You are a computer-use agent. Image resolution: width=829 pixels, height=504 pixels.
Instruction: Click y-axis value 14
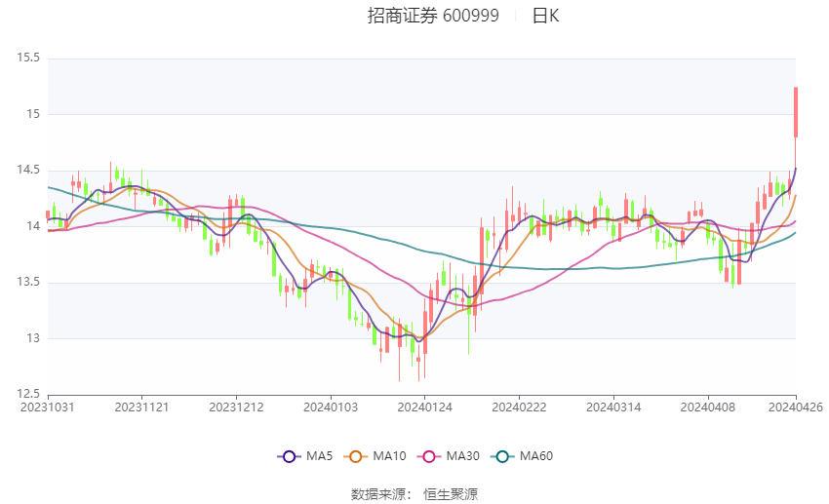(x=33, y=226)
